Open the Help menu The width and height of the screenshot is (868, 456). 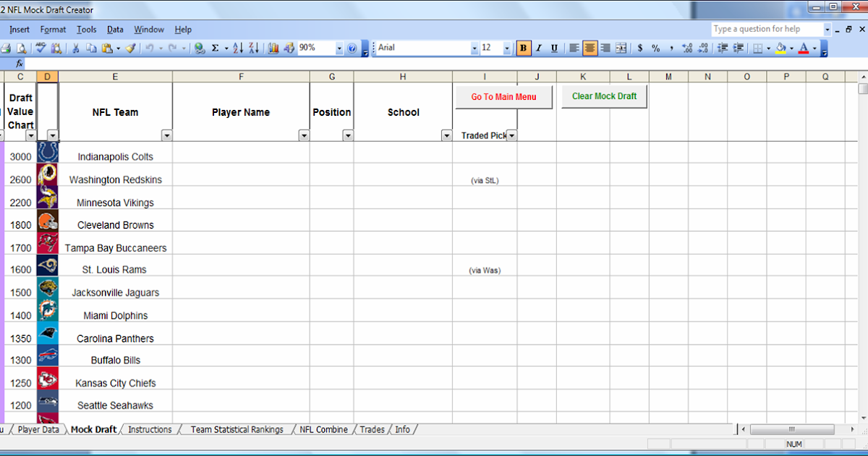(183, 30)
